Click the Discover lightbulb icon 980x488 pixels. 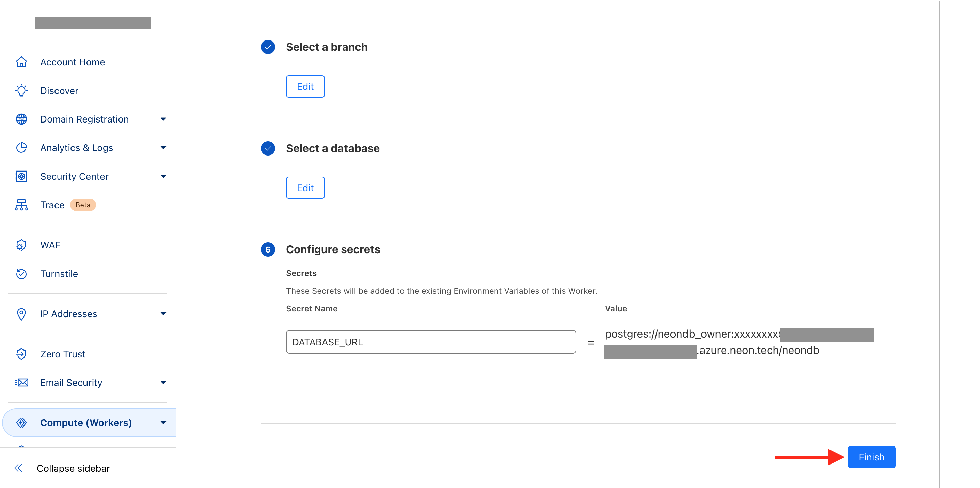pyautogui.click(x=21, y=91)
